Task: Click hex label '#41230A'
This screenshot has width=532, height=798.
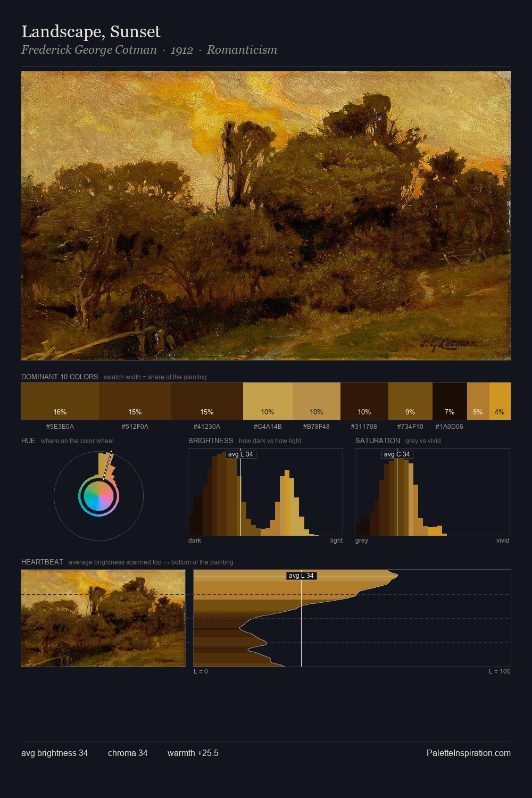Action: [x=207, y=426]
